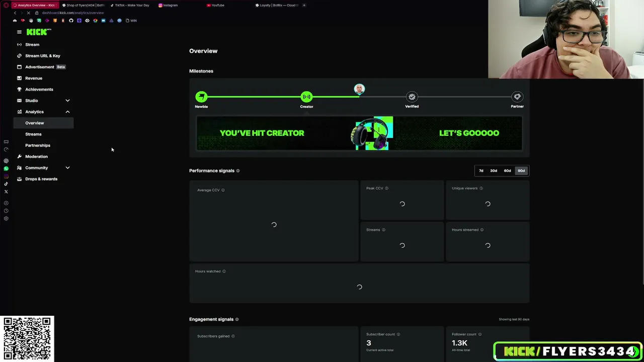Open the Stream page link
This screenshot has height=362, width=644.
click(x=32, y=45)
